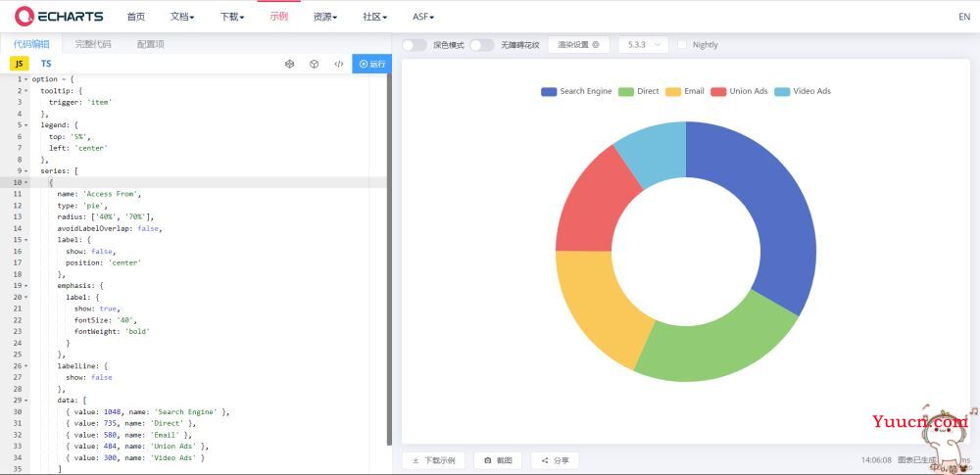Click the trigger 'item' code line
This screenshot has width=980, height=475.
pos(80,102)
